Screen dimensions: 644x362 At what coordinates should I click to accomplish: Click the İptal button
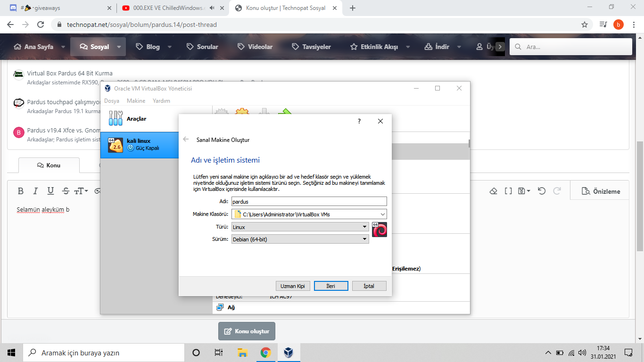coord(369,286)
